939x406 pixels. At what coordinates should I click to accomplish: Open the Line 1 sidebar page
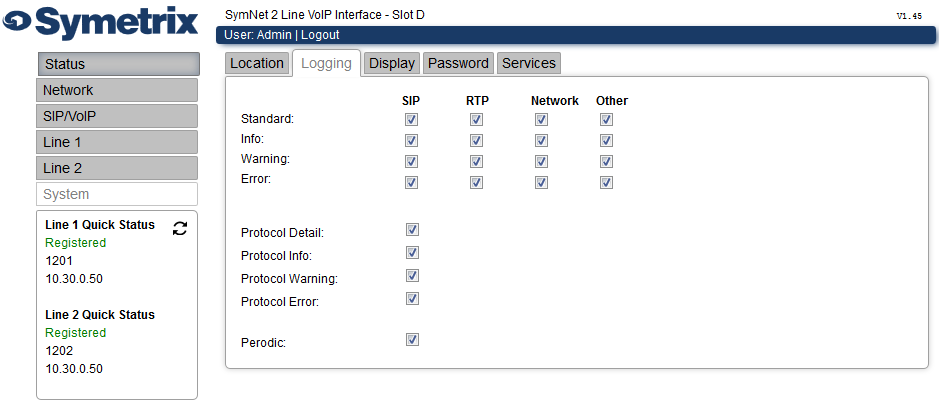pos(117,143)
